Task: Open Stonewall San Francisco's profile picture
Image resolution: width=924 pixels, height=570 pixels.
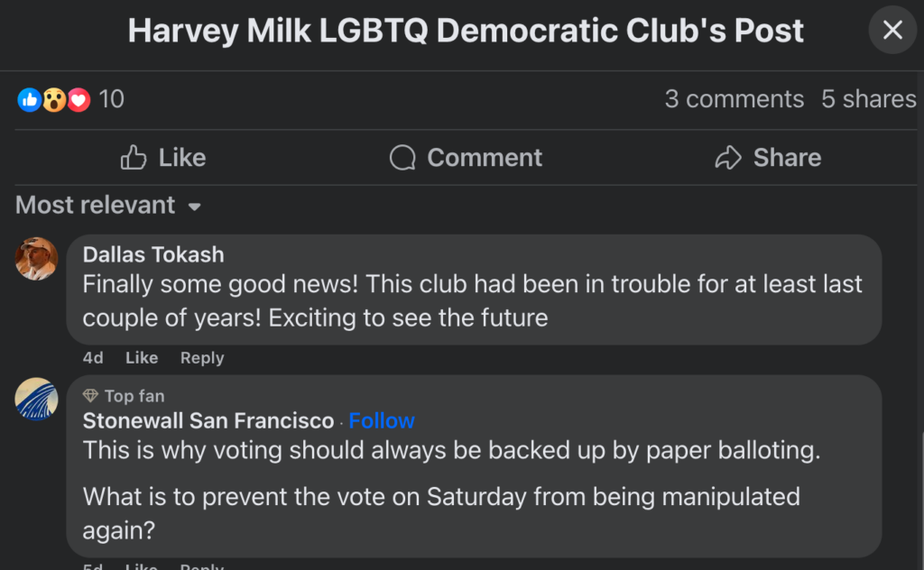Action: pyautogui.click(x=36, y=399)
